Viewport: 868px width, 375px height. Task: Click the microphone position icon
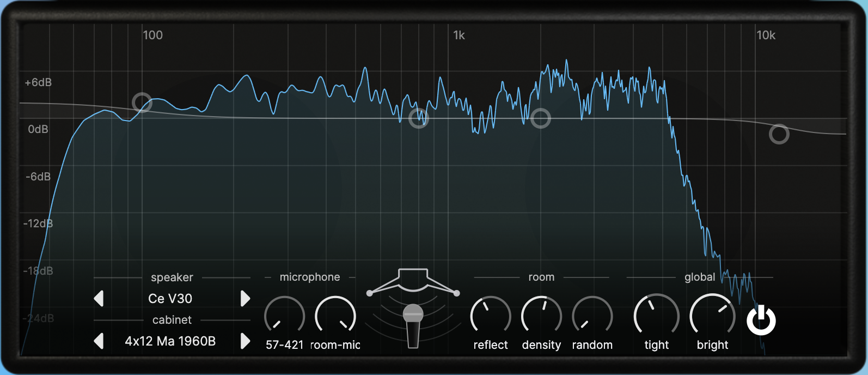tap(413, 325)
